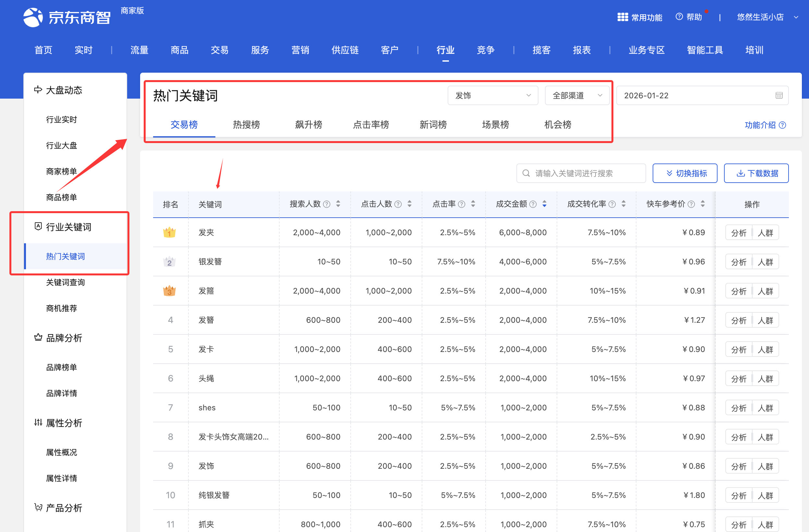Image resolution: width=809 pixels, height=532 pixels.
Task: Click the 产品分析 cart icon in sidebar
Action: click(38, 507)
